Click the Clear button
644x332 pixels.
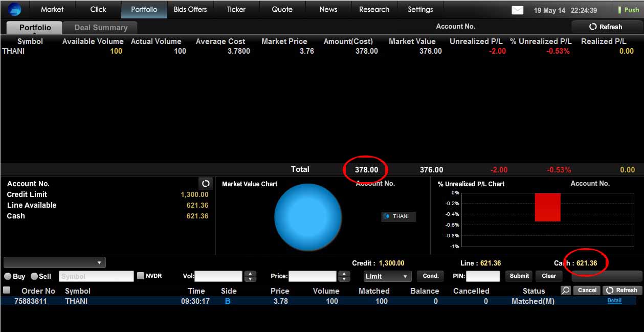(x=549, y=276)
